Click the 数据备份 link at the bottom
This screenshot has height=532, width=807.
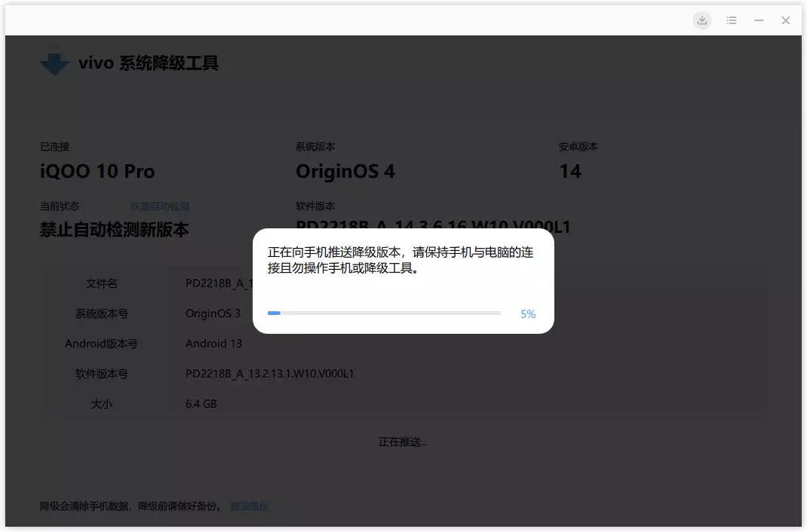tap(249, 506)
